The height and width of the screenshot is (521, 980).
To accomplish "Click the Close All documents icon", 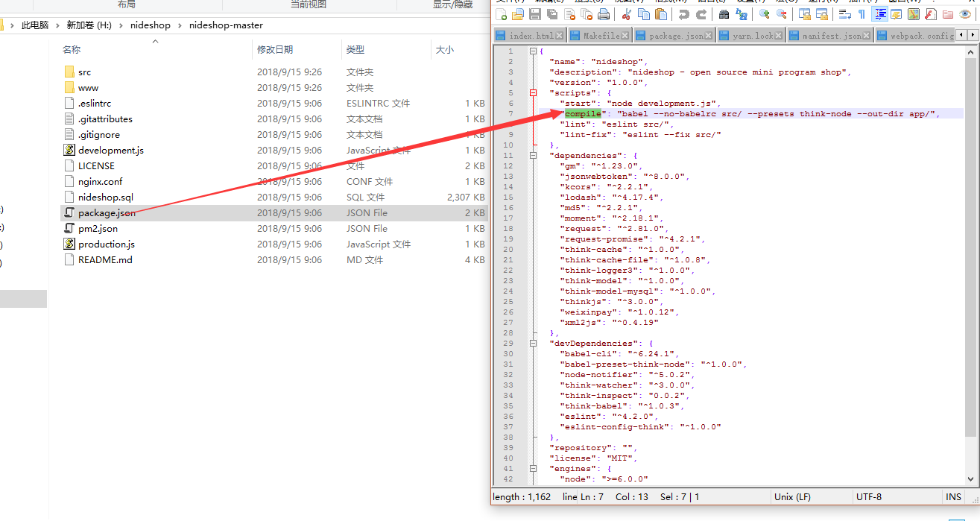I will 587,14.
